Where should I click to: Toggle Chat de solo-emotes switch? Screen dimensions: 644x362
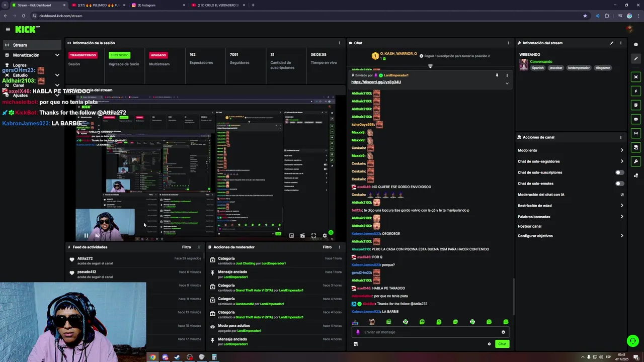(620, 184)
